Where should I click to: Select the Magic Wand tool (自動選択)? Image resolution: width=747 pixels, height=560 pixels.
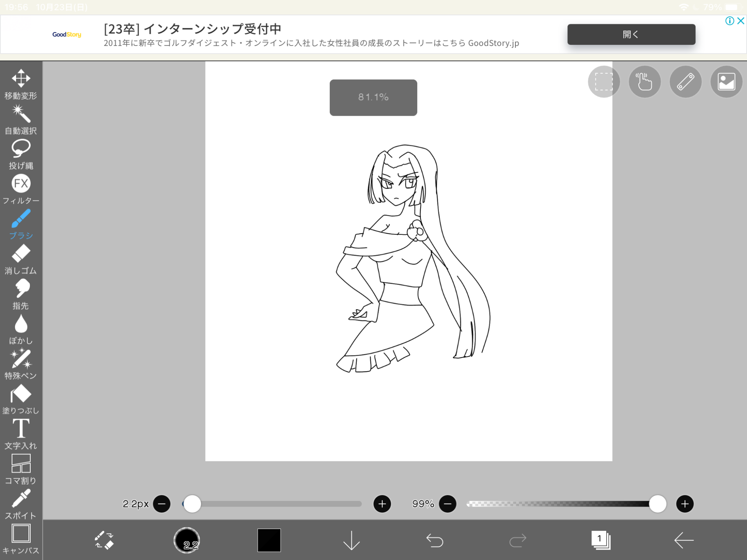click(21, 119)
